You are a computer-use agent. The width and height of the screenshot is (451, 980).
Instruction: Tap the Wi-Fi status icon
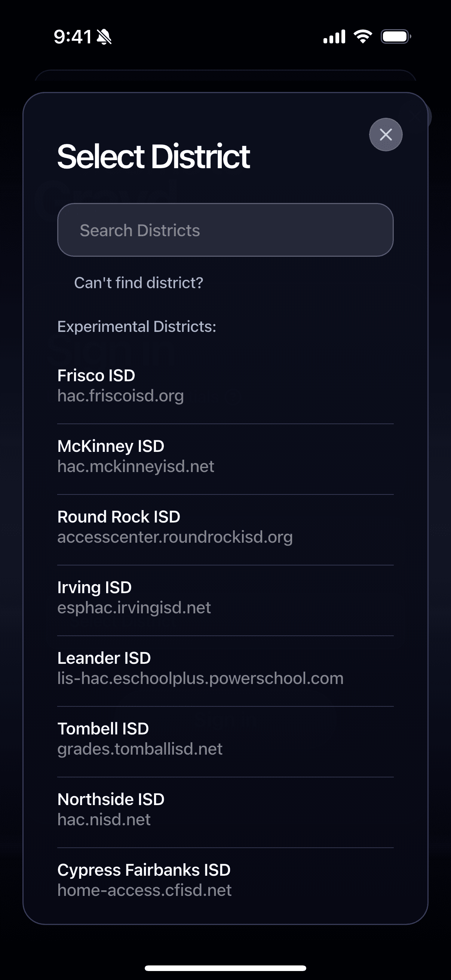pyautogui.click(x=363, y=37)
